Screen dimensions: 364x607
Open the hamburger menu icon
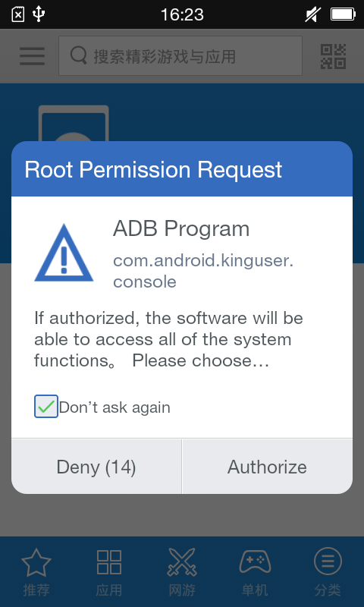click(x=32, y=56)
